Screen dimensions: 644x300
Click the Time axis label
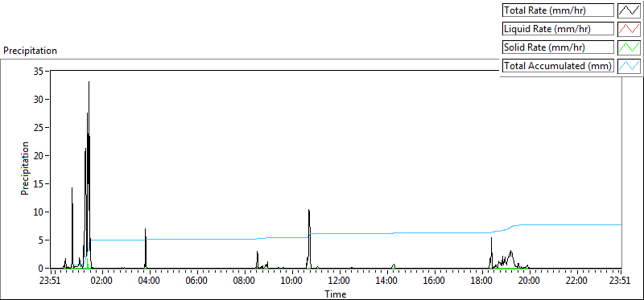336,294
